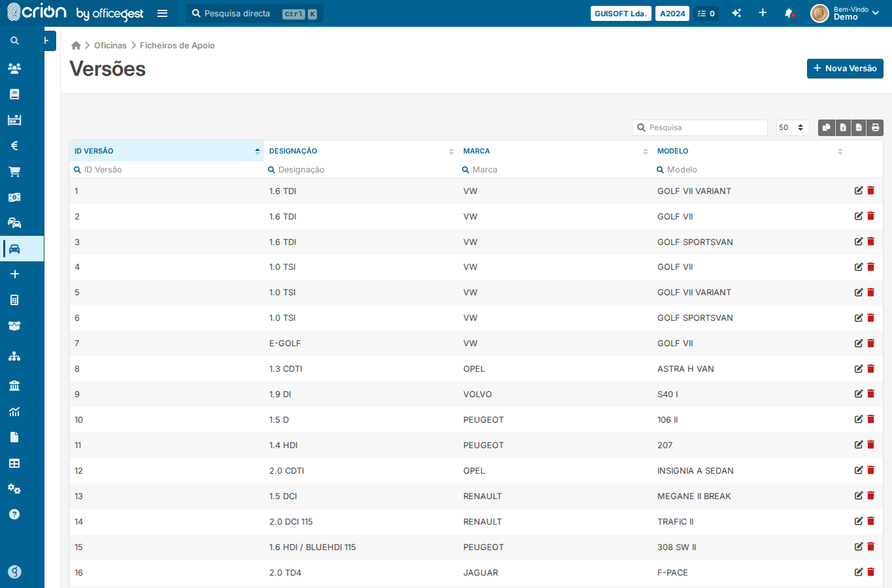Focus the Designação filter field

(x=361, y=169)
